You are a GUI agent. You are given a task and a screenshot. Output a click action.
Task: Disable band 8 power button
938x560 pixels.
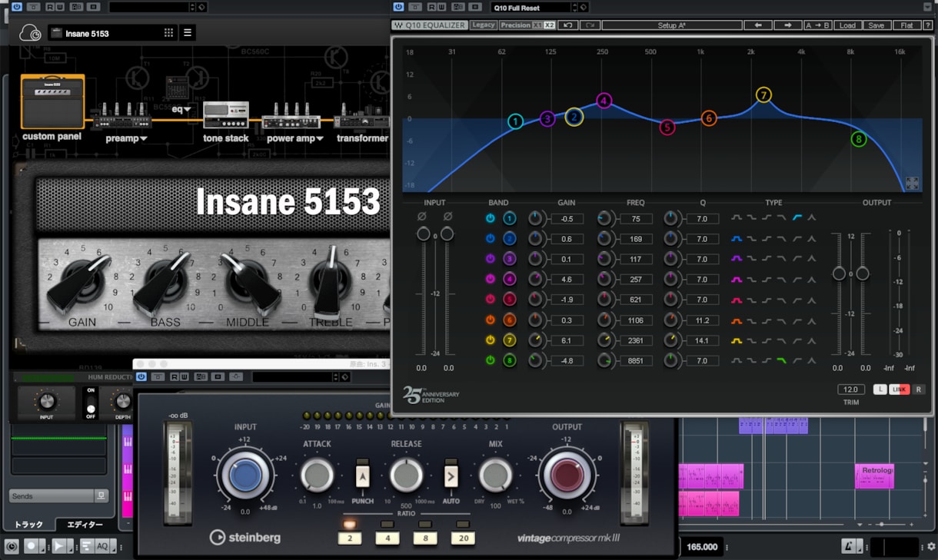pos(491,360)
